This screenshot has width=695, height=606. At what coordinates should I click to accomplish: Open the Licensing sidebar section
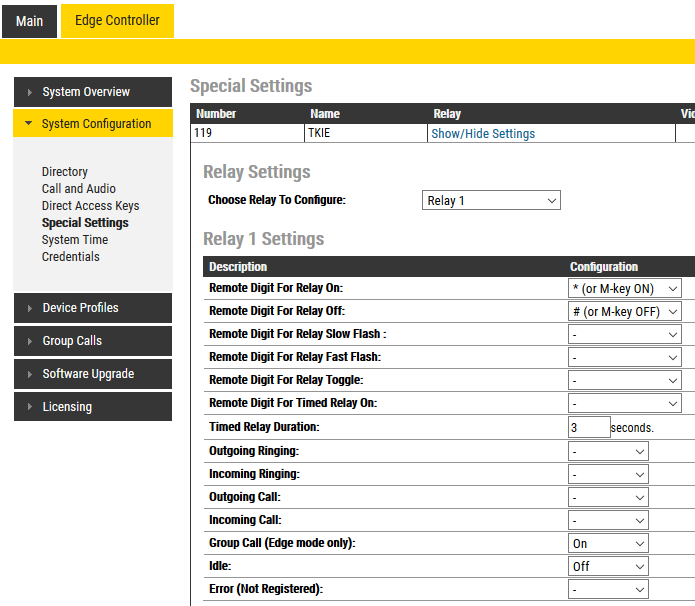pyautogui.click(x=92, y=407)
